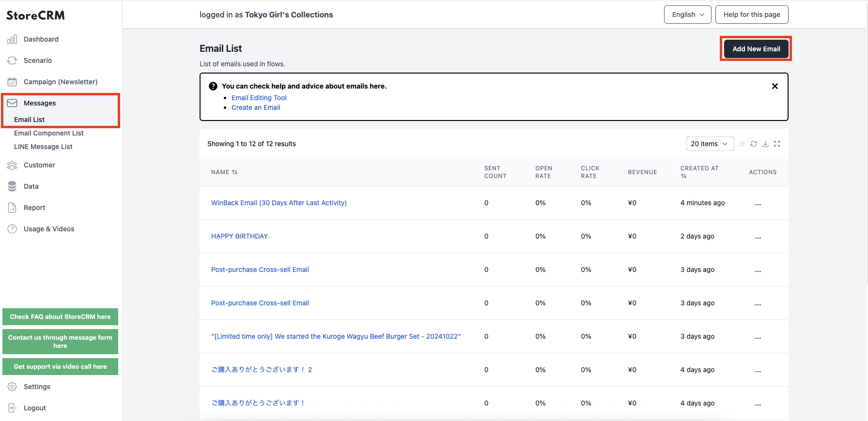Click the Dashboard bar chart icon

coord(12,39)
